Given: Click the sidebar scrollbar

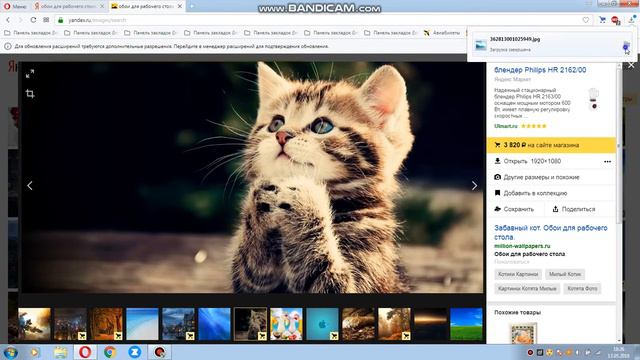Looking at the screenshot, I should point(619,145).
